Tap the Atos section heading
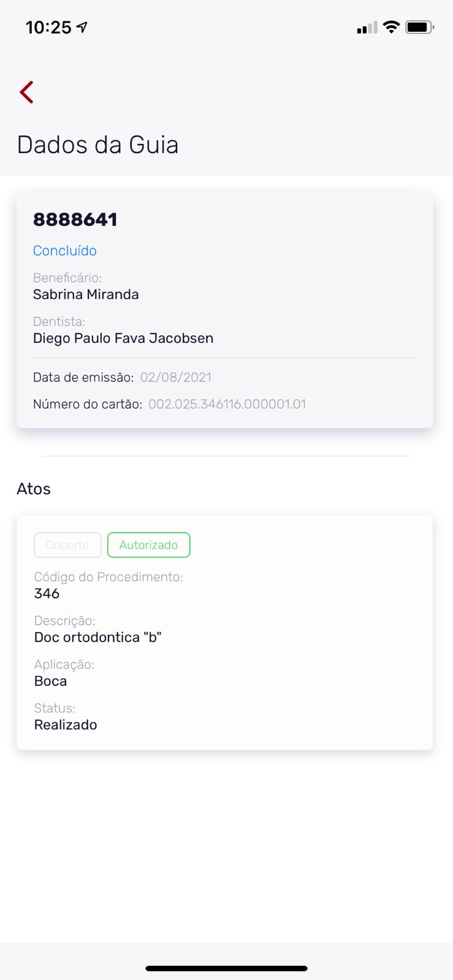453x980 pixels. click(x=34, y=489)
